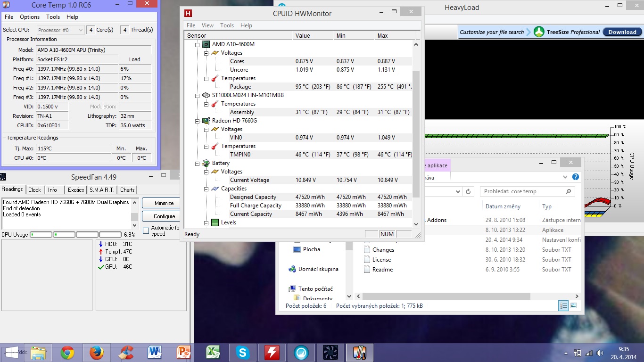Enable Automatic fan speed checkbox in SpeedFan

tap(146, 230)
